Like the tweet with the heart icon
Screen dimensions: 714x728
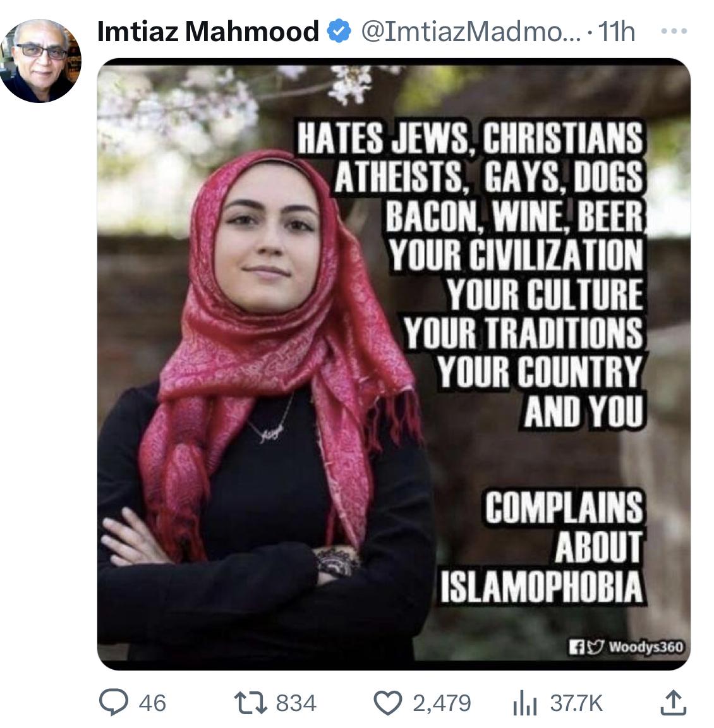coord(388,703)
